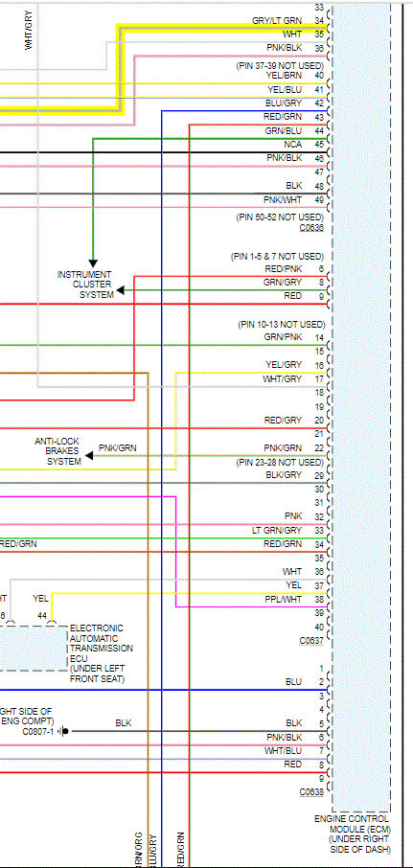This screenshot has height=868, width=413.
Task: Click the (PIN 23-28 NOT USED) note
Action: pos(280,462)
